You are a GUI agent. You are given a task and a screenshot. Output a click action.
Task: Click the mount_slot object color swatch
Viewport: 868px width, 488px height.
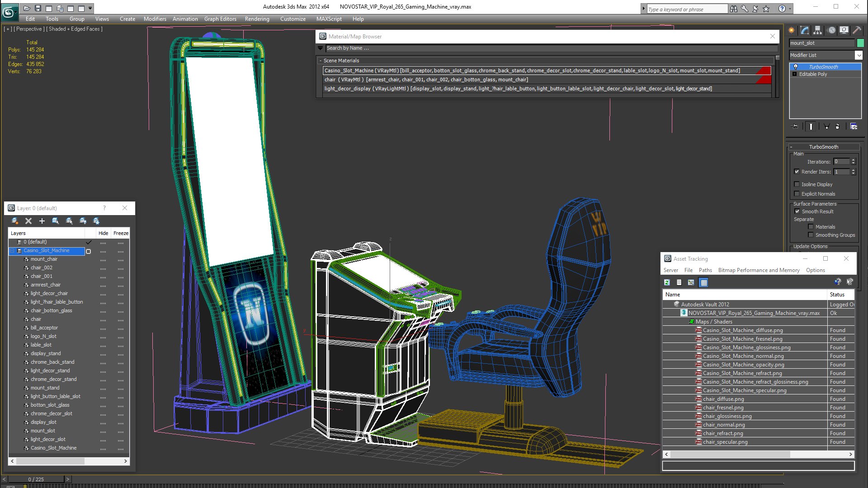coord(860,43)
